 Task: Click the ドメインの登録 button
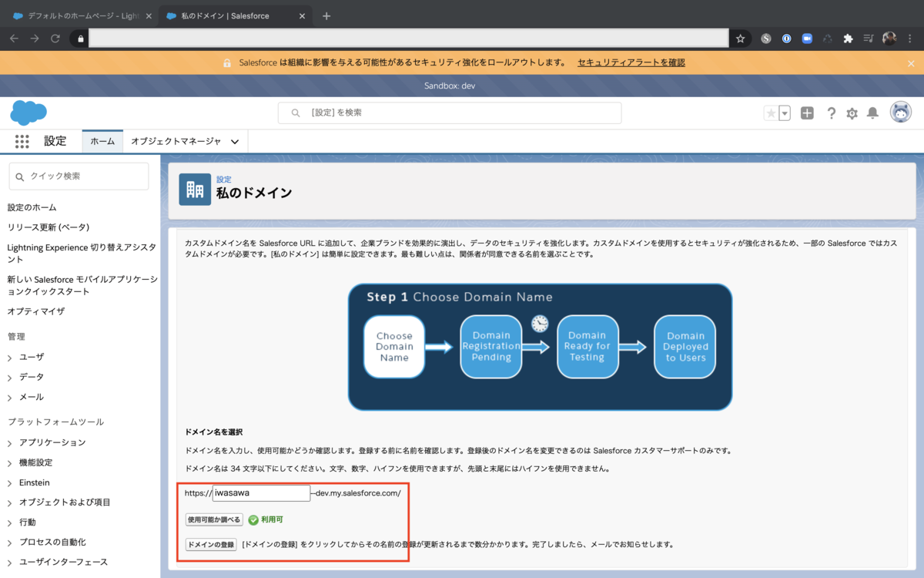point(211,545)
